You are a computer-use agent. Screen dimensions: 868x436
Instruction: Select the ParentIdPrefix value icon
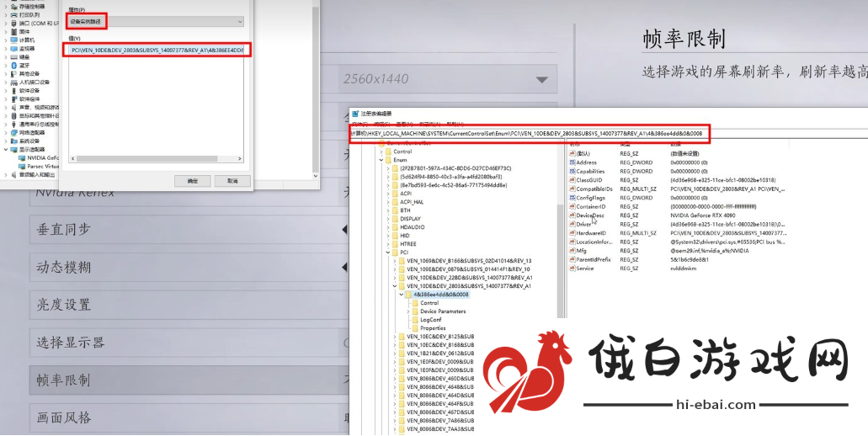(x=572, y=259)
